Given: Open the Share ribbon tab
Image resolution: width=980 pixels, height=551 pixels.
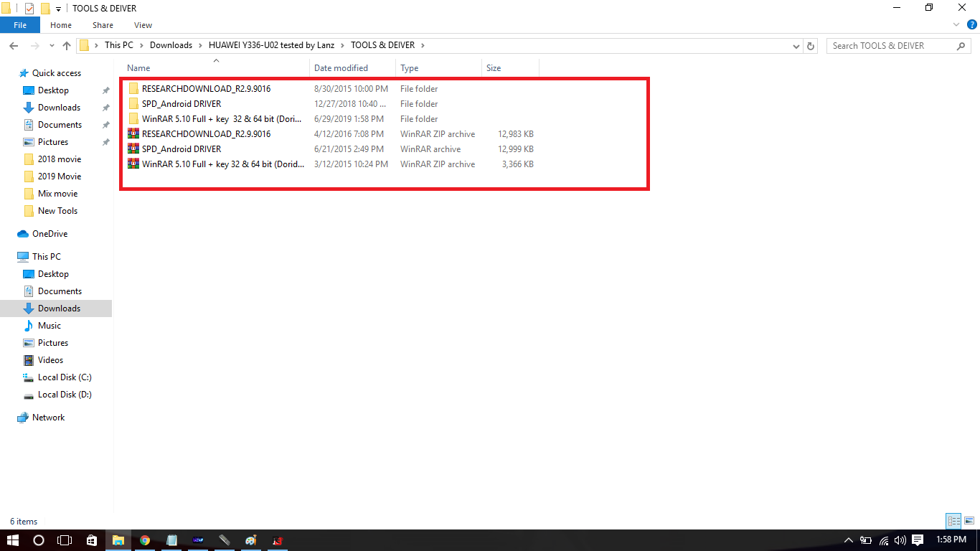Looking at the screenshot, I should click(103, 25).
